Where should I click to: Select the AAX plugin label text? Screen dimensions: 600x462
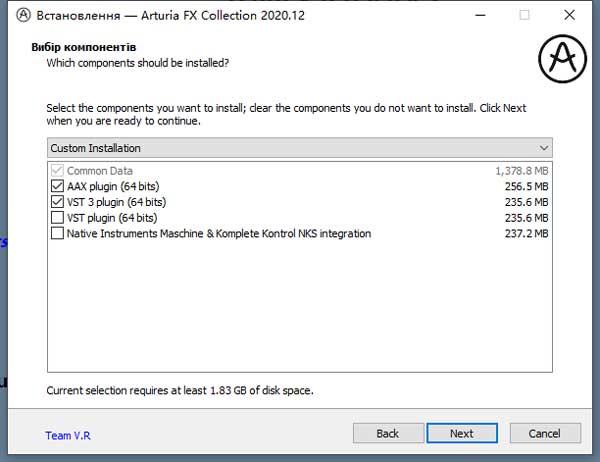[113, 186]
